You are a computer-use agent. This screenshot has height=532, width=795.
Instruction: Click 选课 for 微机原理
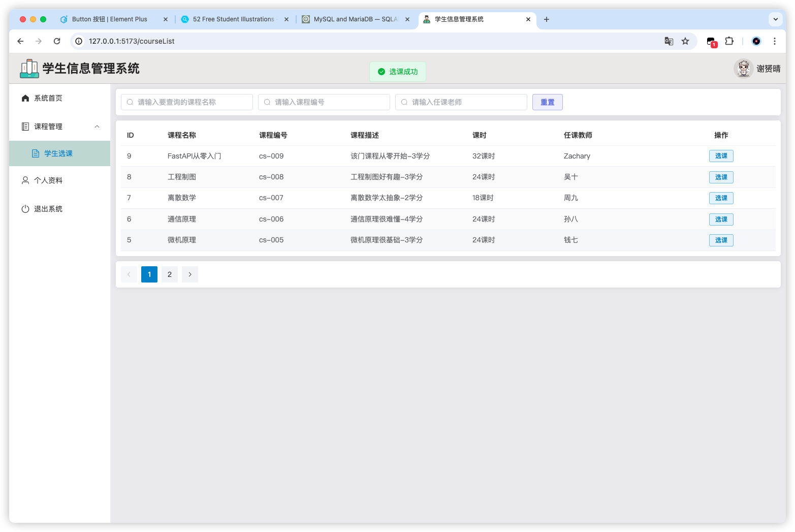(x=721, y=240)
